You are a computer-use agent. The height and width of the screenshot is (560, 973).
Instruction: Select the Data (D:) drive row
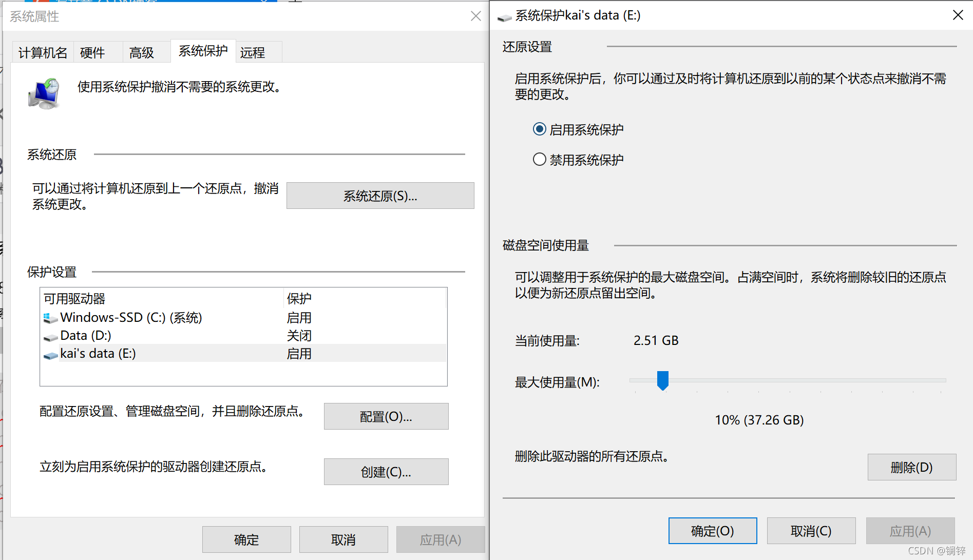point(243,336)
